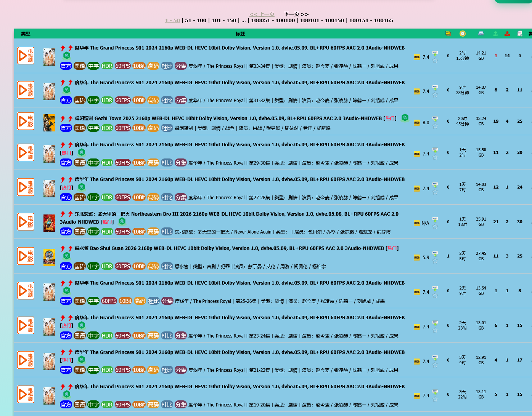This screenshot has width=532, height=416.
Task: Sort torrents by time using clock icon
Action: coord(462,34)
